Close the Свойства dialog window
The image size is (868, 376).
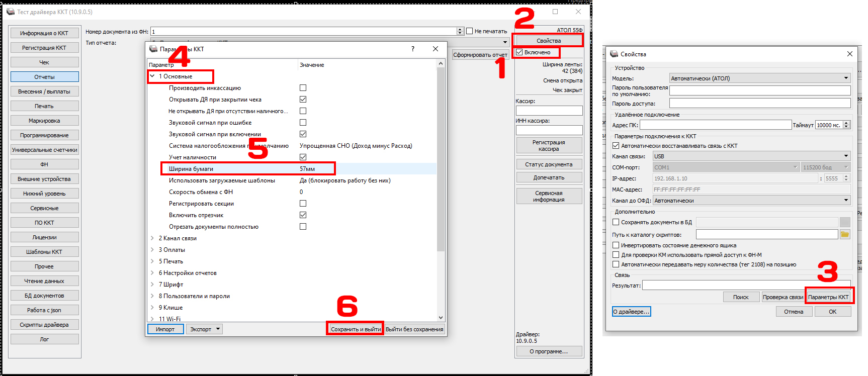point(849,54)
